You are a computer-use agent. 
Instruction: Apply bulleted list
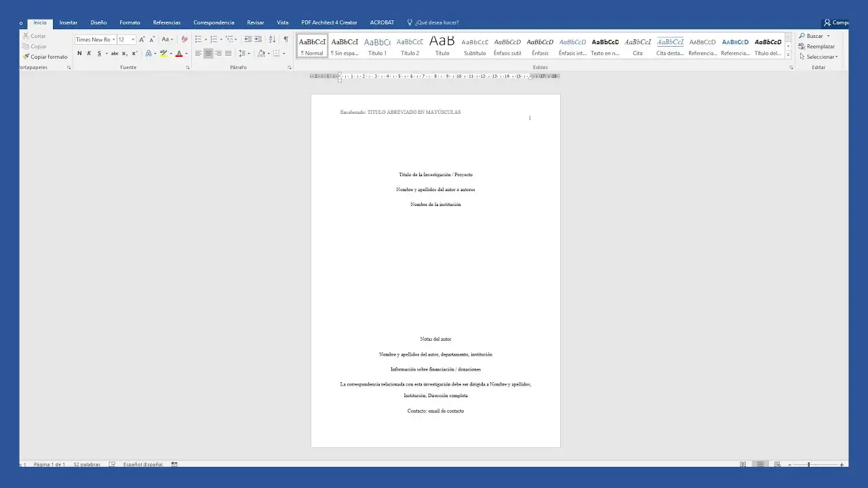click(x=198, y=39)
